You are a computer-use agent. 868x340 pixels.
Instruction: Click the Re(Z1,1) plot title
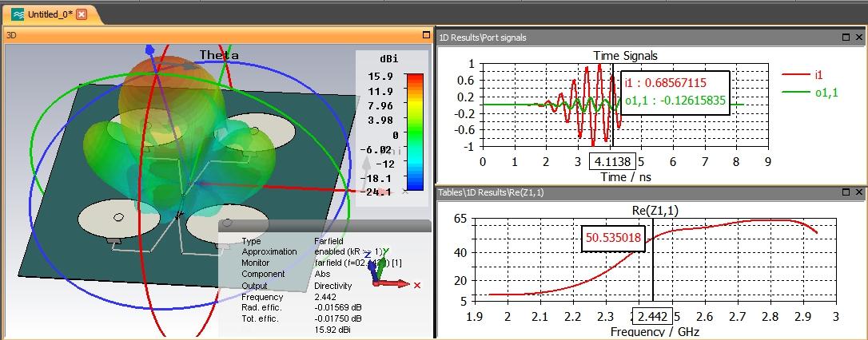click(x=655, y=210)
